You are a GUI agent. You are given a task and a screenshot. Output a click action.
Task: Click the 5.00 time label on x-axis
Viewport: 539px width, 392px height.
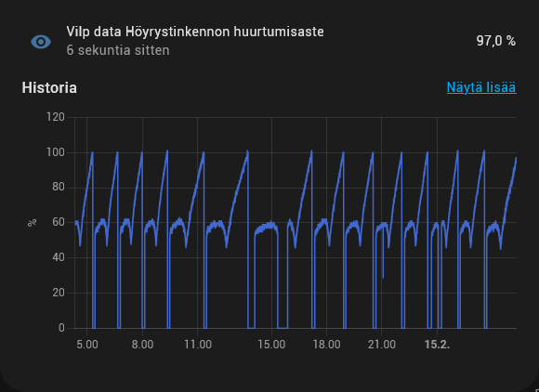pos(87,345)
